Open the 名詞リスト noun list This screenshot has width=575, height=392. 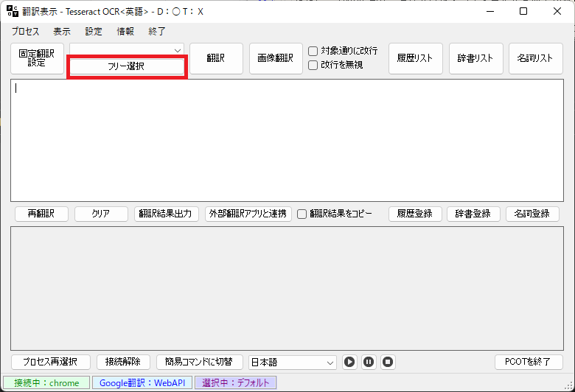pyautogui.click(x=535, y=58)
